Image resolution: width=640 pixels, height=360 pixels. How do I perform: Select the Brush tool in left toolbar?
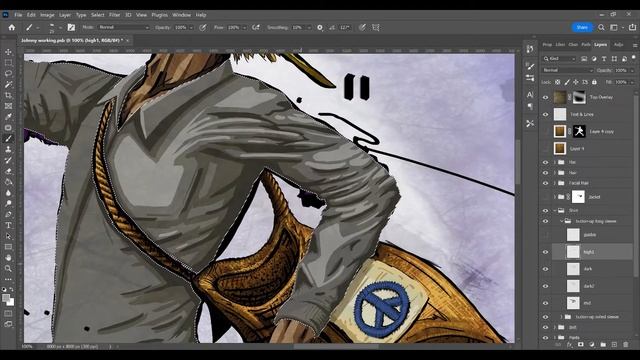point(8,138)
